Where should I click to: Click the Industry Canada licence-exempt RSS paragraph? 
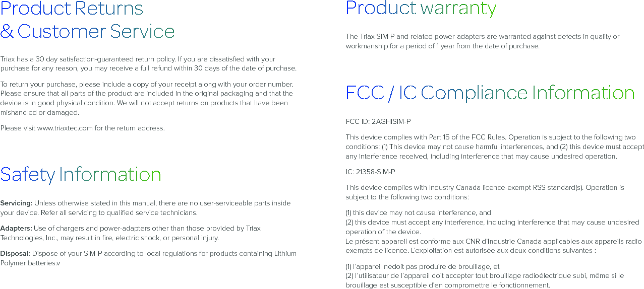(x=484, y=192)
